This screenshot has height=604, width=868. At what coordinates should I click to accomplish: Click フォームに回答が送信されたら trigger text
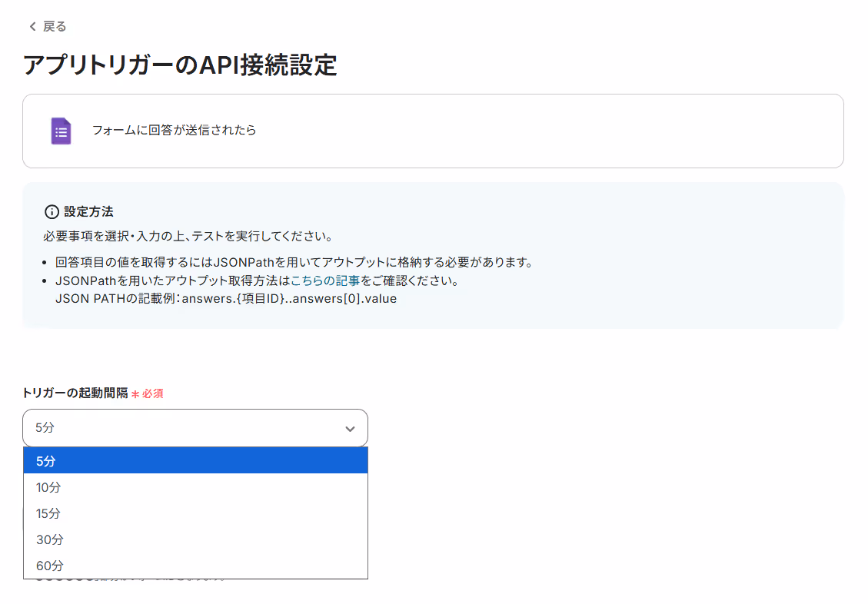(x=174, y=130)
